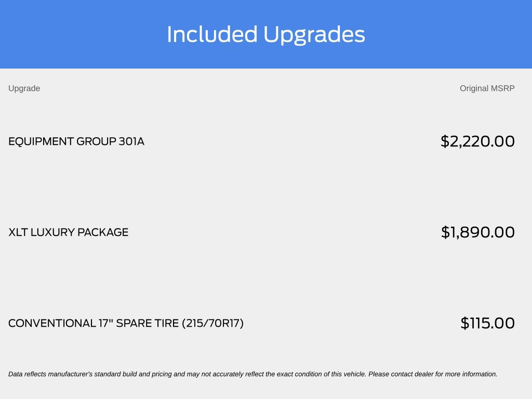Image resolution: width=532 pixels, height=399 pixels.
Task: Click the manufacturer data disclaimer text
Action: point(253,374)
